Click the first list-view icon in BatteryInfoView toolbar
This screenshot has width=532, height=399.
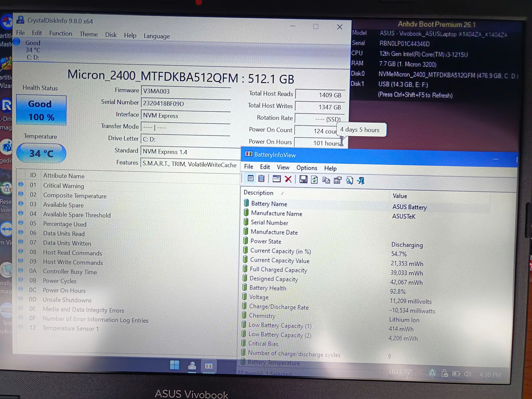click(250, 179)
